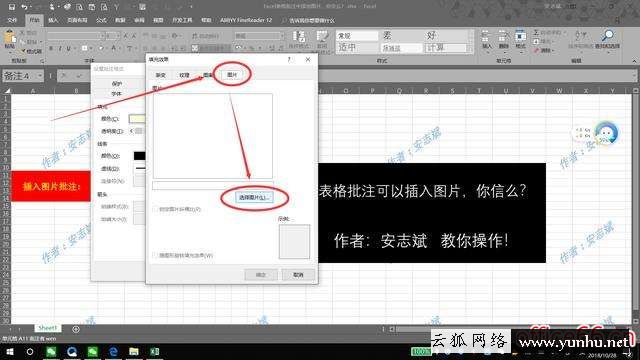
Task: Open File Explorer from the taskbar
Action: 134,351
